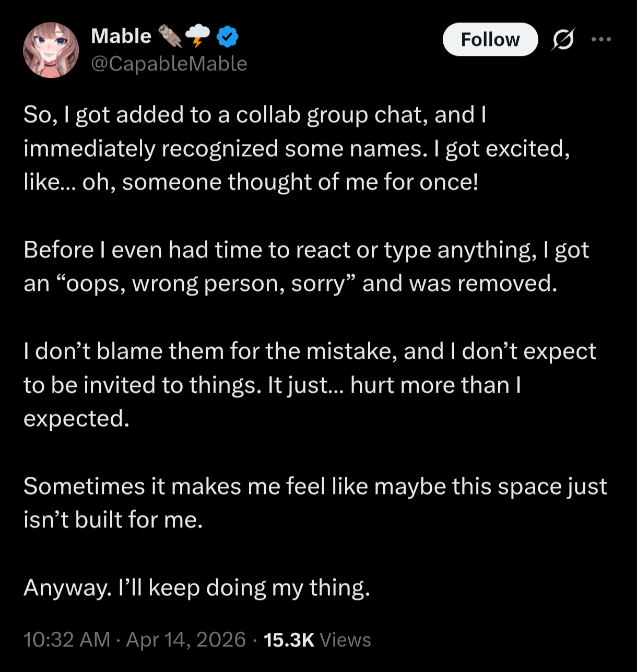Open the Grok explain-post icon
This screenshot has width=637, height=672.
[563, 40]
